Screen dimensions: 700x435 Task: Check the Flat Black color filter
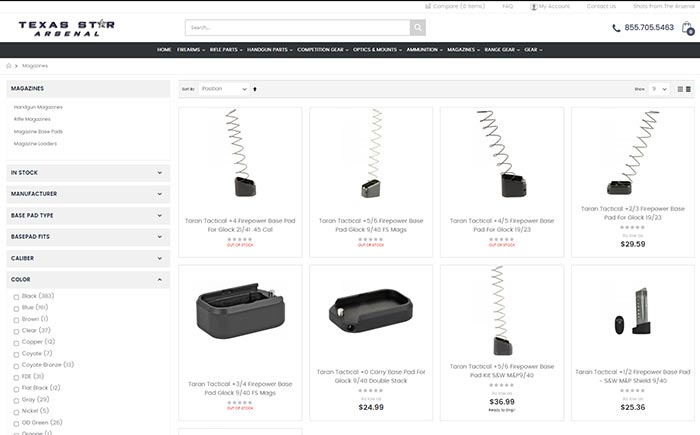coord(16,389)
